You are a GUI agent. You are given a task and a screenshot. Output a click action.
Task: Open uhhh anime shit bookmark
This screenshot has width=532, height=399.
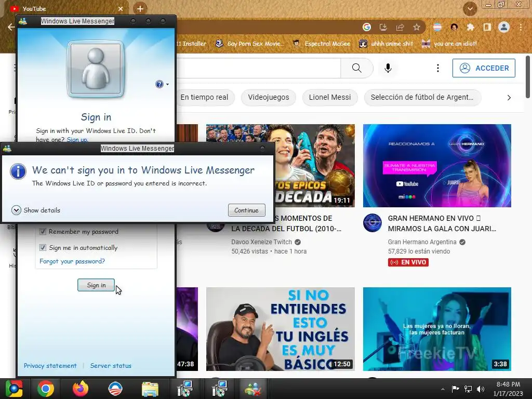tap(386, 44)
